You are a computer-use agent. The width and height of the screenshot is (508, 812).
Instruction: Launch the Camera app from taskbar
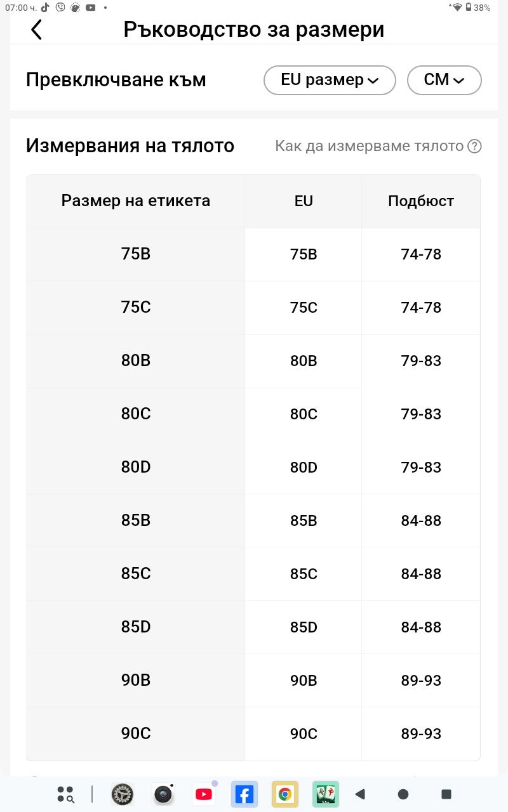click(163, 794)
